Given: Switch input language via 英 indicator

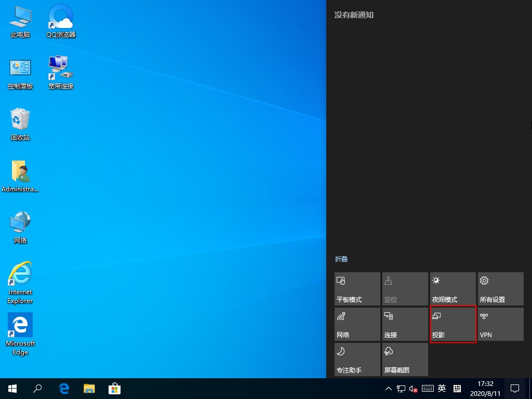Looking at the screenshot, I should [x=441, y=388].
